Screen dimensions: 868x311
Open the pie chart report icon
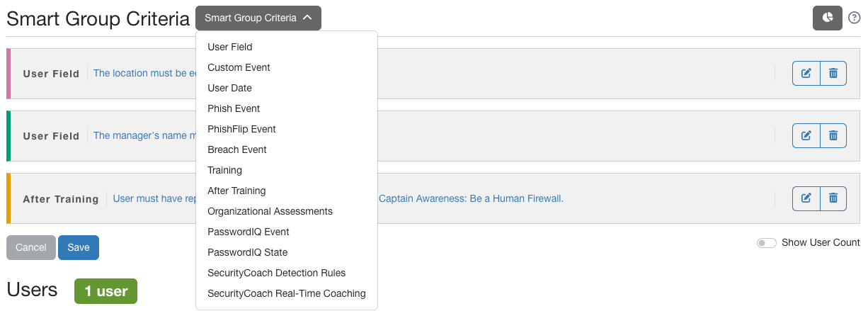pyautogui.click(x=827, y=18)
